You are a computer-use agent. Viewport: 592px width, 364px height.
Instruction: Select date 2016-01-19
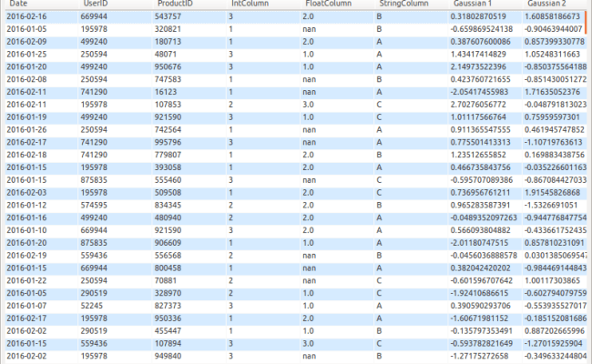pyautogui.click(x=26, y=116)
